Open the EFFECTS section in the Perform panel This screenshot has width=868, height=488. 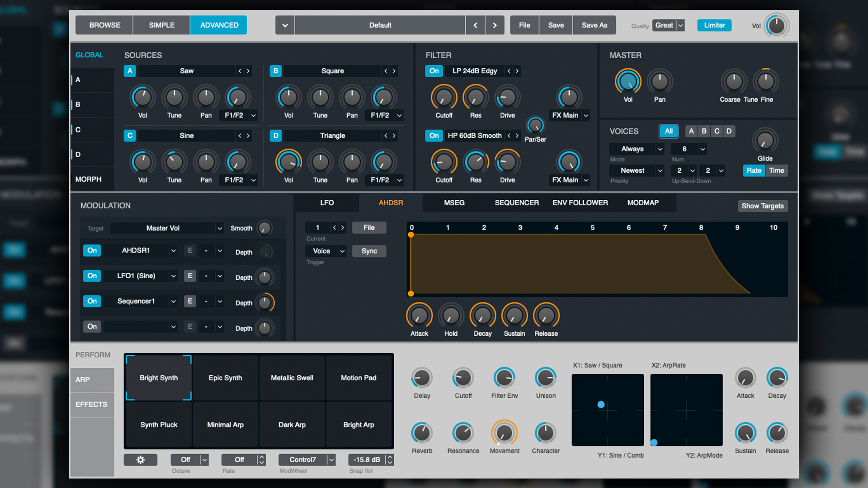[91, 404]
